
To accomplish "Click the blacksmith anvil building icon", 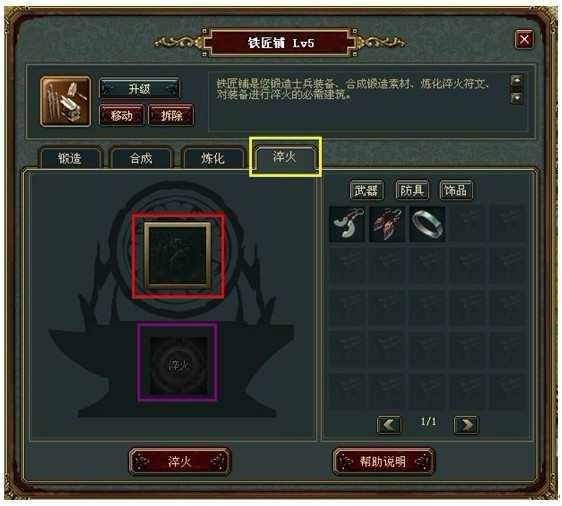I will coord(66,101).
